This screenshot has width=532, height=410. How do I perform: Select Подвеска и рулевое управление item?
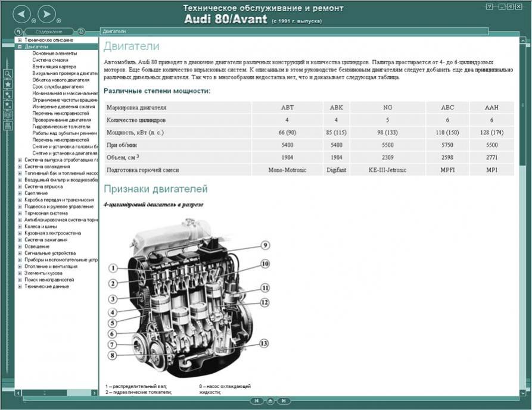pyautogui.click(x=59, y=206)
